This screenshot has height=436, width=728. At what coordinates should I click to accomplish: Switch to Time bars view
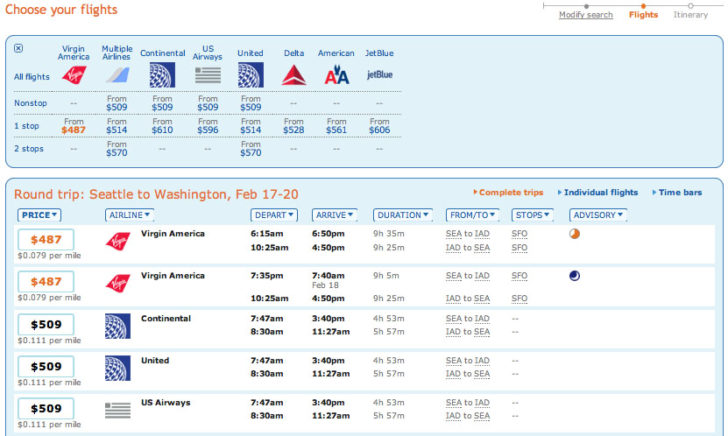tap(677, 192)
